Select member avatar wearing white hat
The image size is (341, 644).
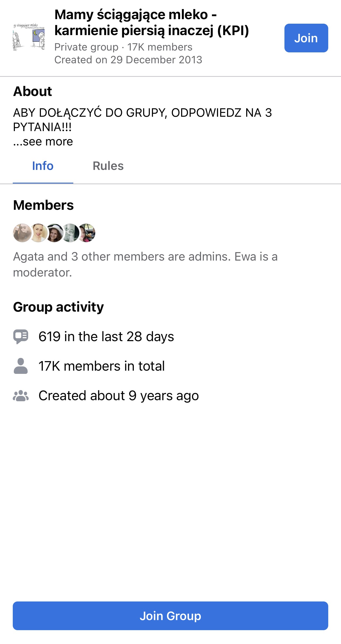(x=54, y=233)
